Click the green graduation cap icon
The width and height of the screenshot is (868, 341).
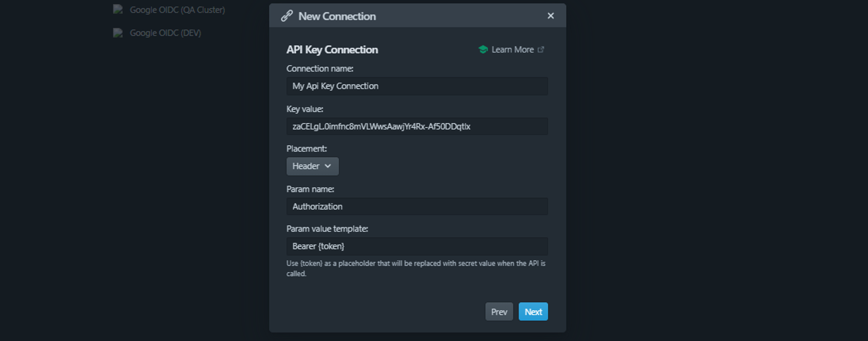pos(483,50)
